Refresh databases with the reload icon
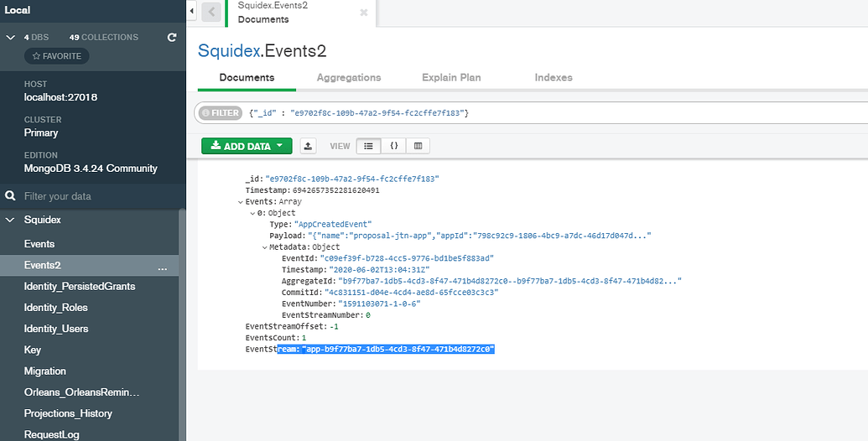This screenshot has height=441, width=868. click(x=172, y=38)
